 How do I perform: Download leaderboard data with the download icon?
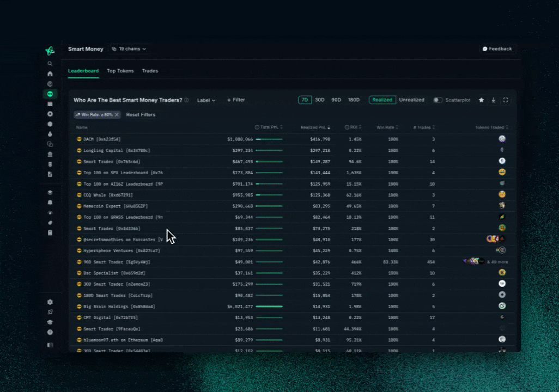click(x=494, y=100)
